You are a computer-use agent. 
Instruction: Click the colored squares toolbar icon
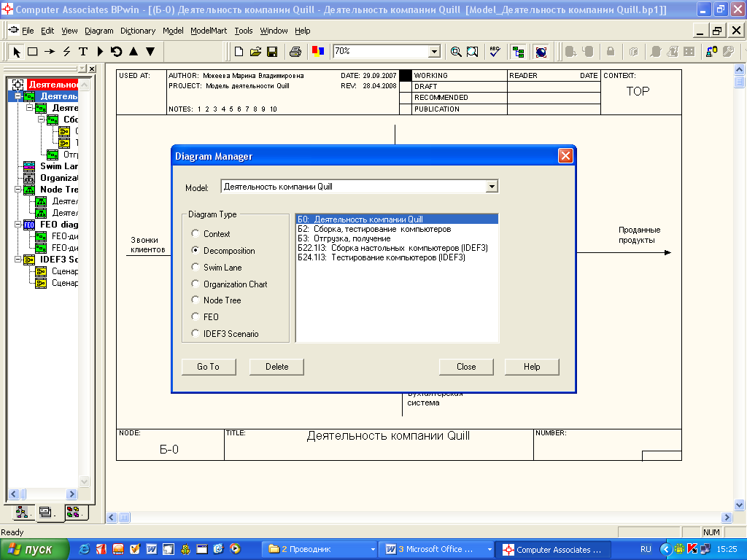pos(318,51)
